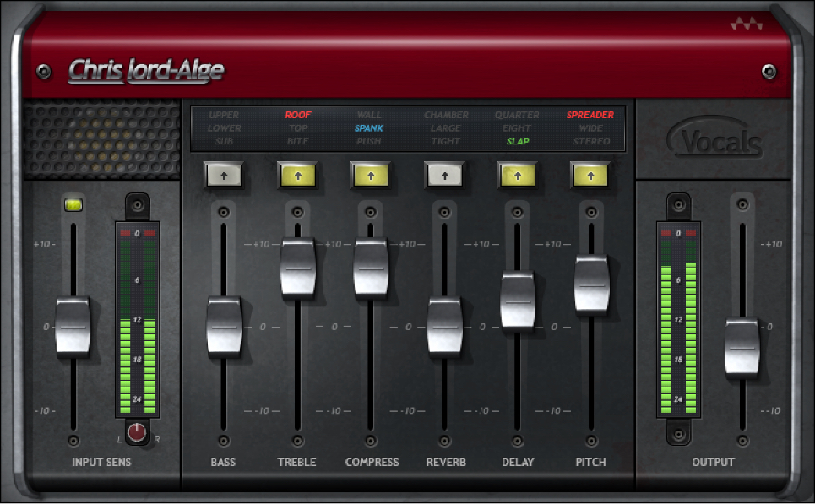Click the Bass fader handle
This screenshot has height=504, width=815.
click(x=224, y=326)
